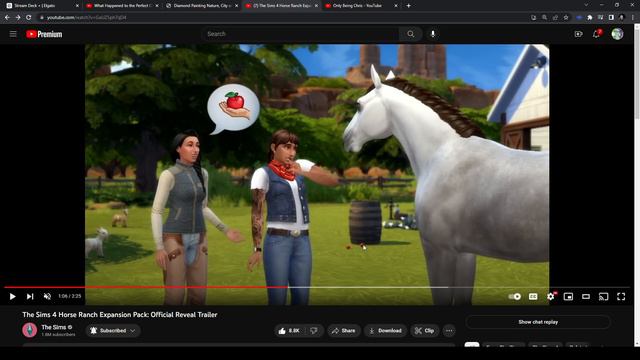The height and width of the screenshot is (360, 640).
Task: Open the account avatar menu
Action: pos(617,34)
